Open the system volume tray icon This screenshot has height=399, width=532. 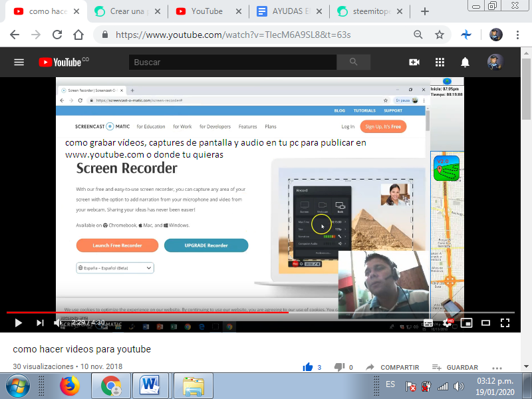(458, 386)
